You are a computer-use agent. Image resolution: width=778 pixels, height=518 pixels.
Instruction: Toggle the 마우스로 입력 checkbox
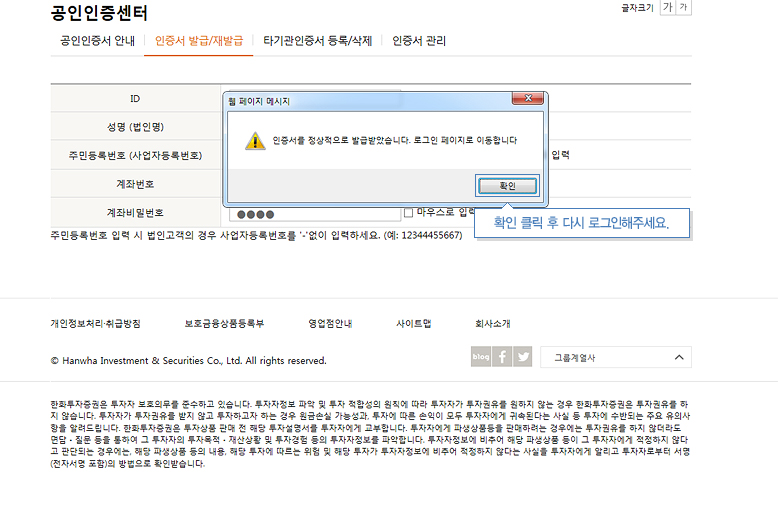click(x=409, y=212)
